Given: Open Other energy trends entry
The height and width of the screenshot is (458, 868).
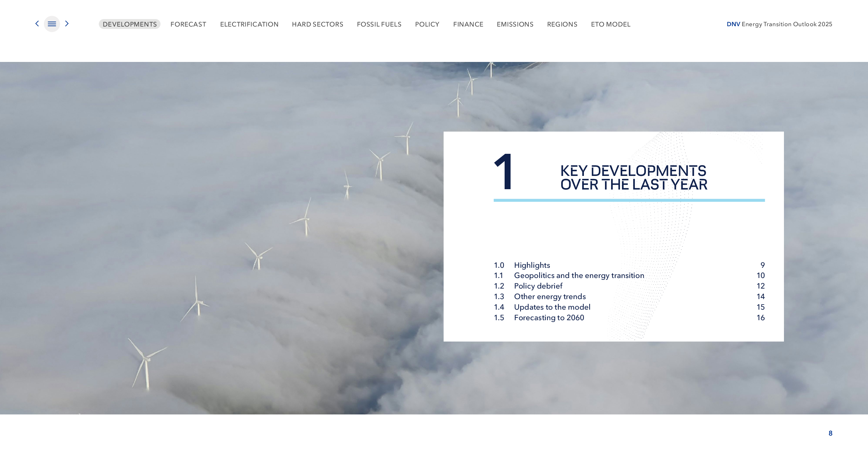Looking at the screenshot, I should coord(550,296).
